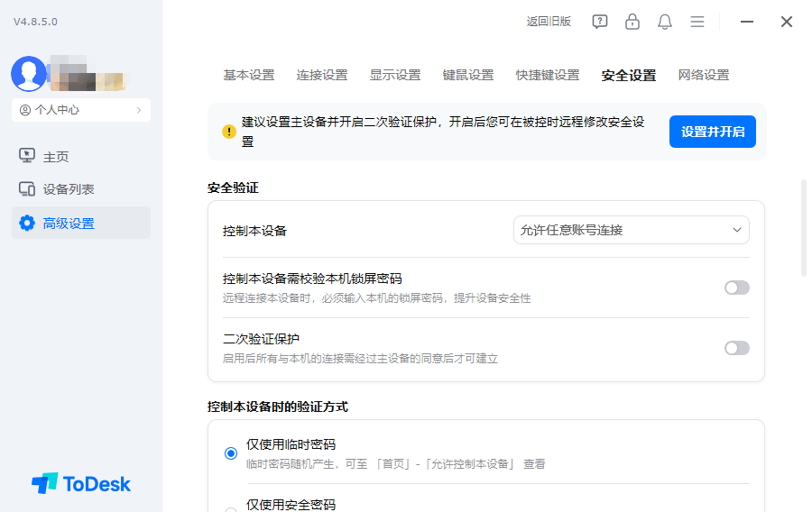Switch to the 快捷键设置 tab
Screen dimensions: 812x512
548,76
